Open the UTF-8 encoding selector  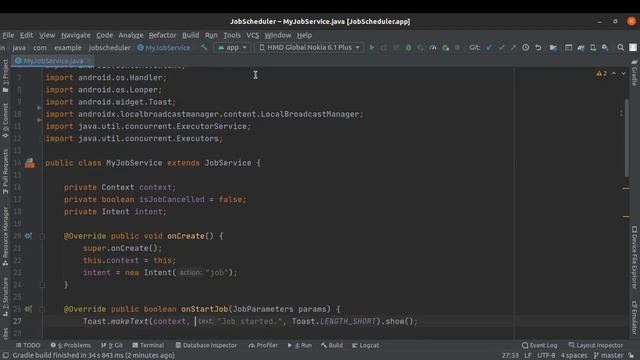tap(547, 356)
